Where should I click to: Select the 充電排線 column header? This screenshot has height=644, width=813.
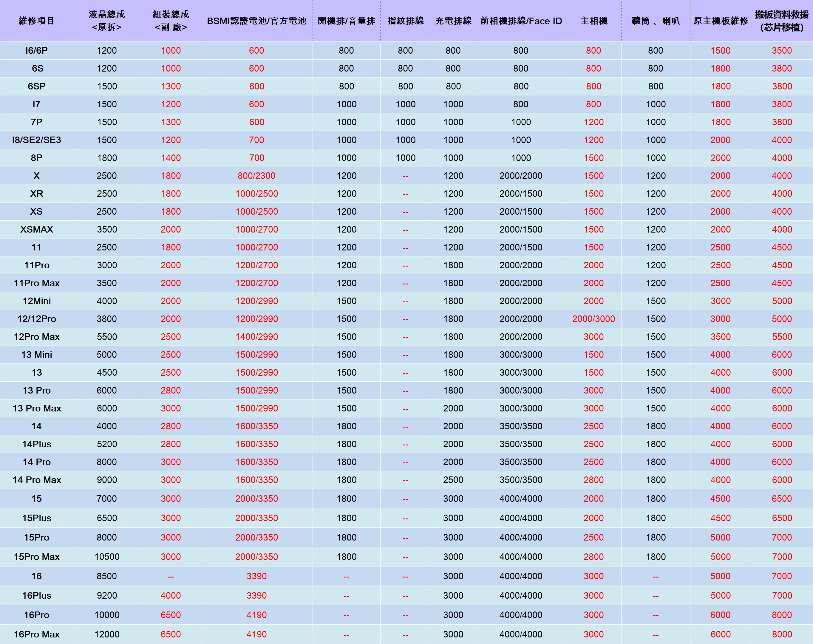click(x=453, y=21)
